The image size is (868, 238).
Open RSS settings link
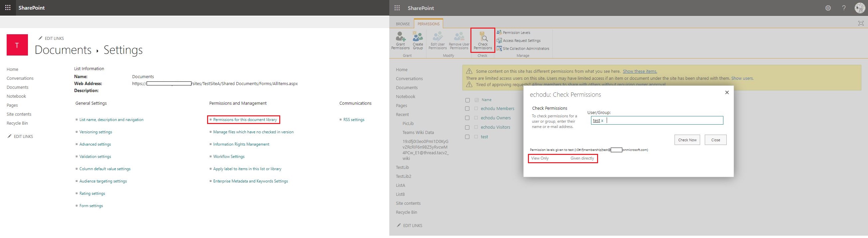tap(354, 120)
